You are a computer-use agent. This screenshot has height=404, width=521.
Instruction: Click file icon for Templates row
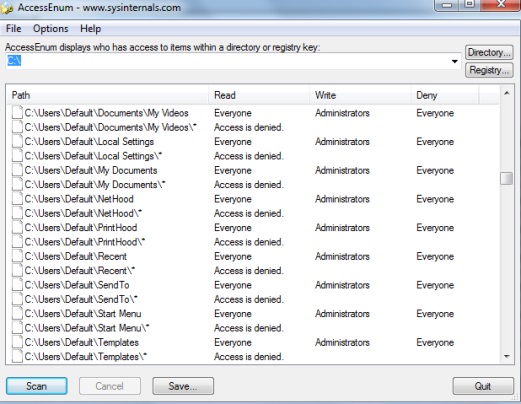click(17, 342)
